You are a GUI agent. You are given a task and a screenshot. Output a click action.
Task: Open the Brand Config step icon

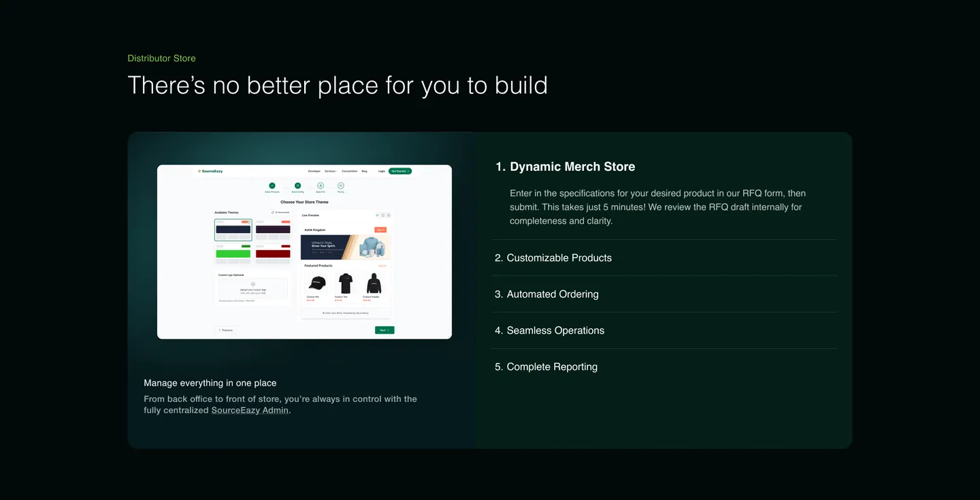pyautogui.click(x=297, y=185)
